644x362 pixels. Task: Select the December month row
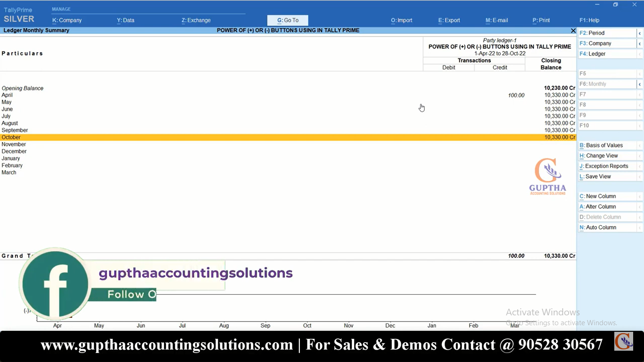[x=288, y=152]
